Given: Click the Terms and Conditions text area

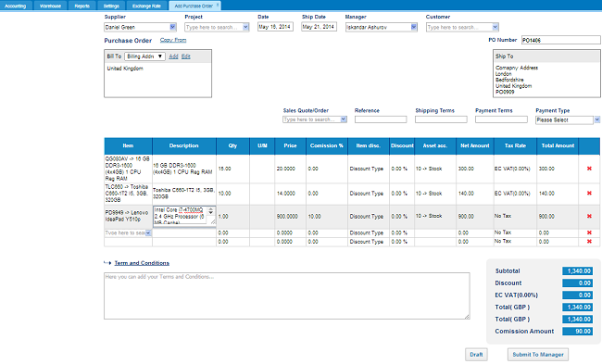Looking at the screenshot, I should tap(287, 296).
